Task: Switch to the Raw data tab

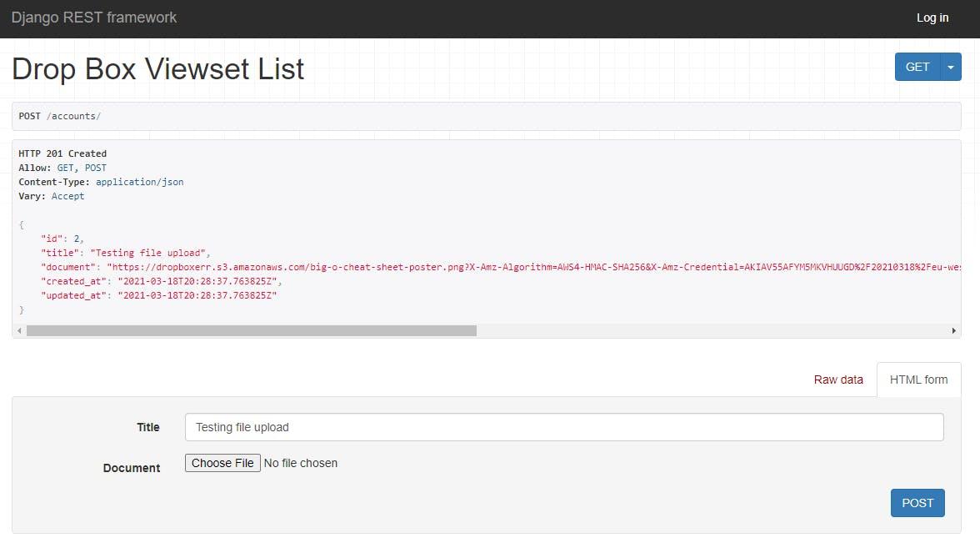Action: 838,380
